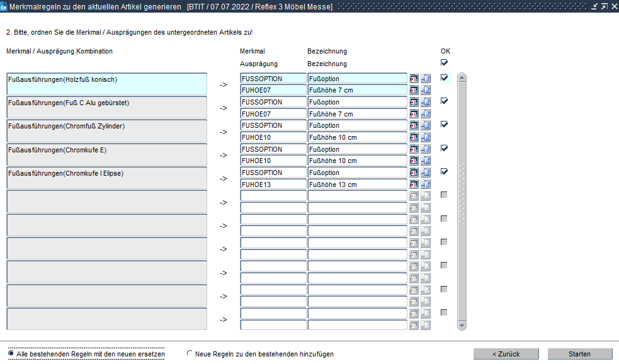This screenshot has height=364, width=619.
Task: Click the copy icon for the Chromfuß Zylinder Fußhöhe 10 cm row
Action: (x=426, y=137)
